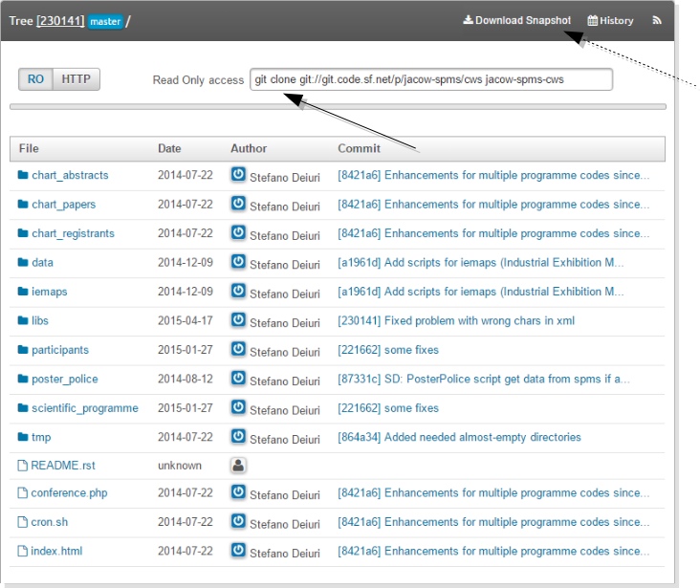Open the data folder link

42,263
